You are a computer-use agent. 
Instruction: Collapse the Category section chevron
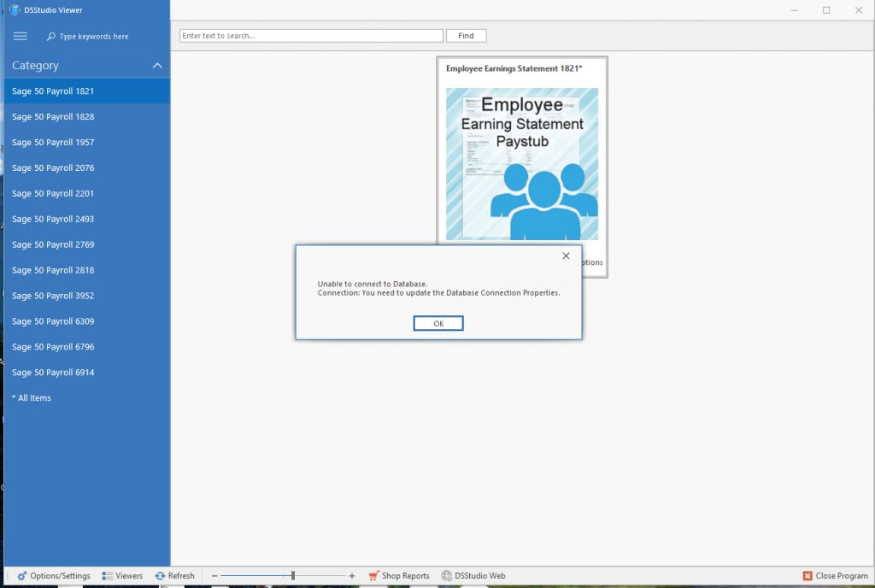coord(157,66)
